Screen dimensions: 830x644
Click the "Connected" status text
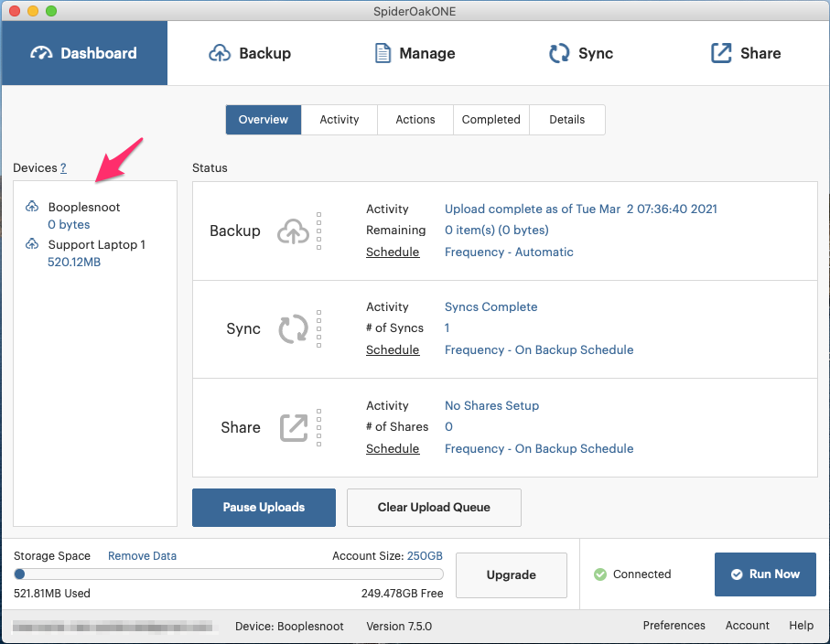642,574
